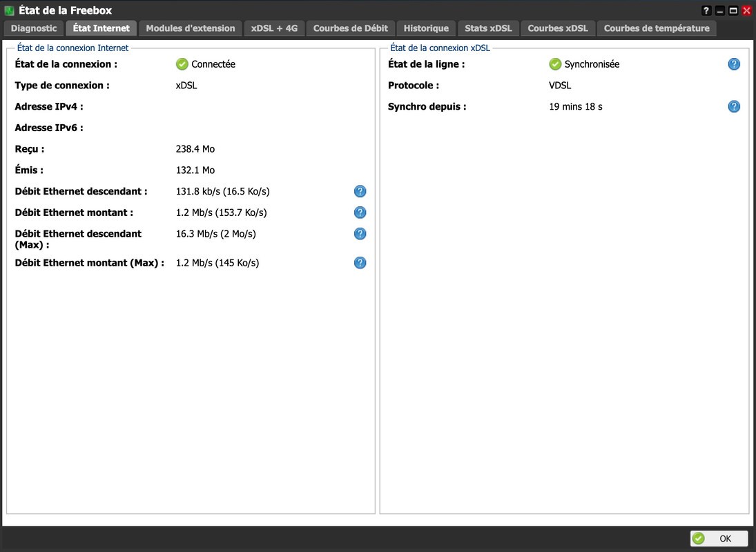Open help for Débit Ethernet montant (Max)
This screenshot has width=756, height=552.
[360, 262]
